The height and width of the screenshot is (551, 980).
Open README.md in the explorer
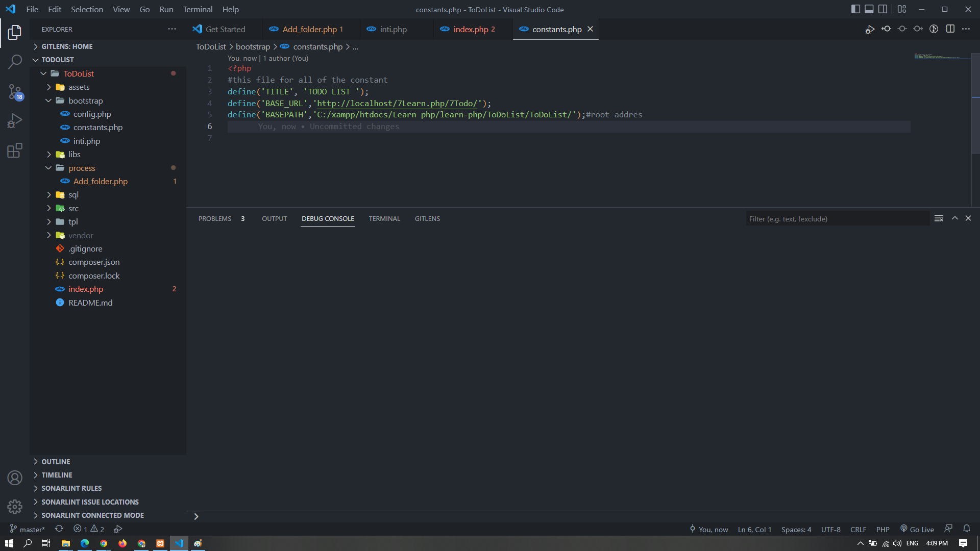click(108, 303)
